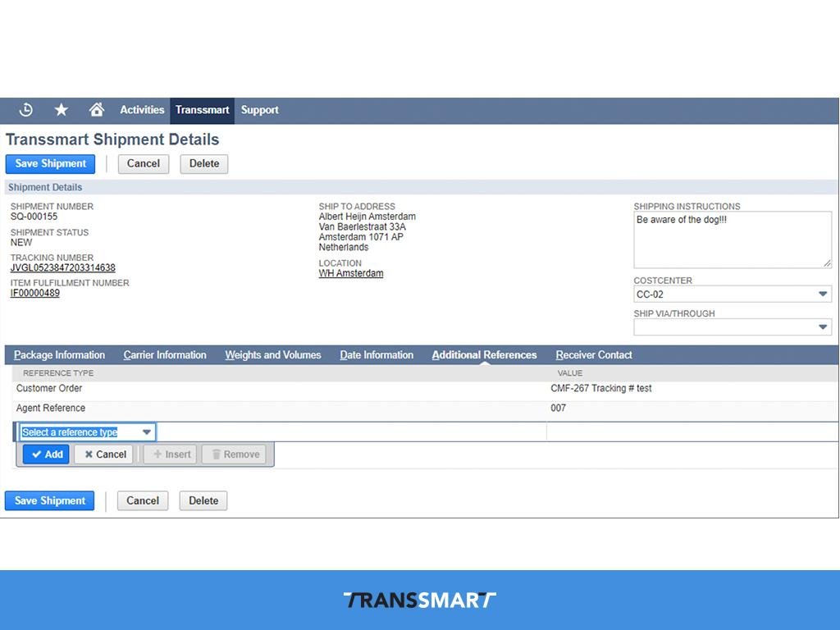Switch to the Receiver Contact tab
Screen dimensions: 840x630
click(594, 355)
